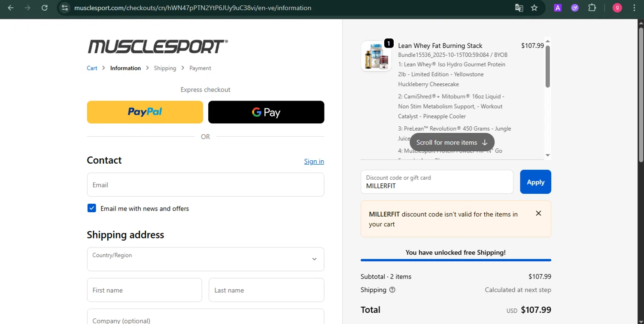644x324 pixels.
Task: Open the purple A extension icon
Action: point(558,8)
